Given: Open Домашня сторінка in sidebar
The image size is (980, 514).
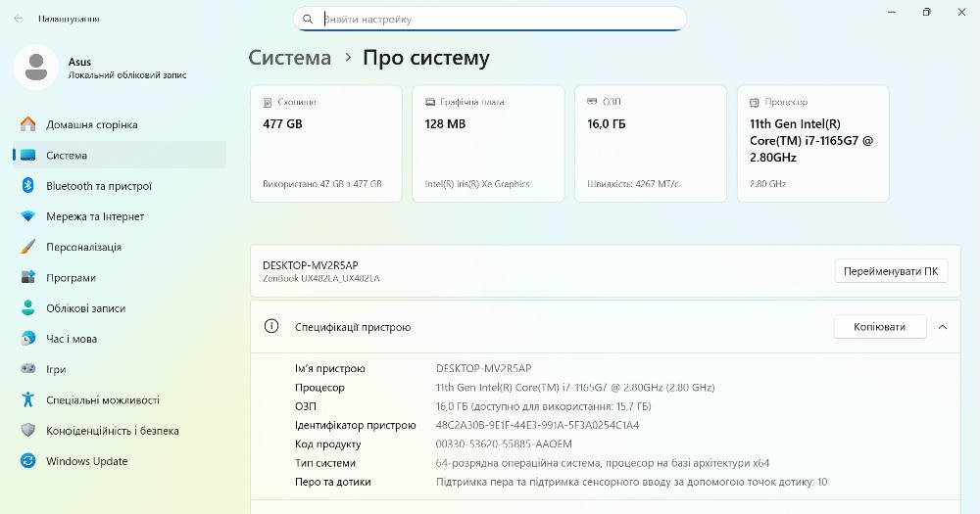Looking at the screenshot, I should click(120, 124).
